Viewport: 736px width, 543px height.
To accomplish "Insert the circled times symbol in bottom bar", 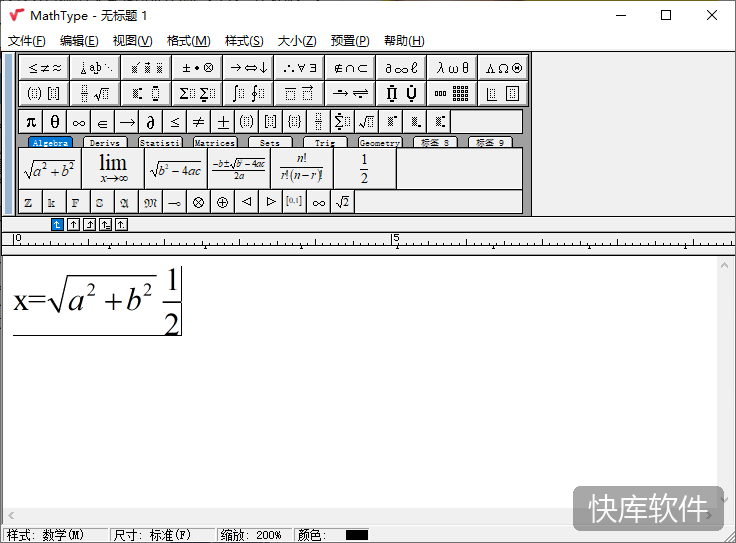I will [x=199, y=202].
